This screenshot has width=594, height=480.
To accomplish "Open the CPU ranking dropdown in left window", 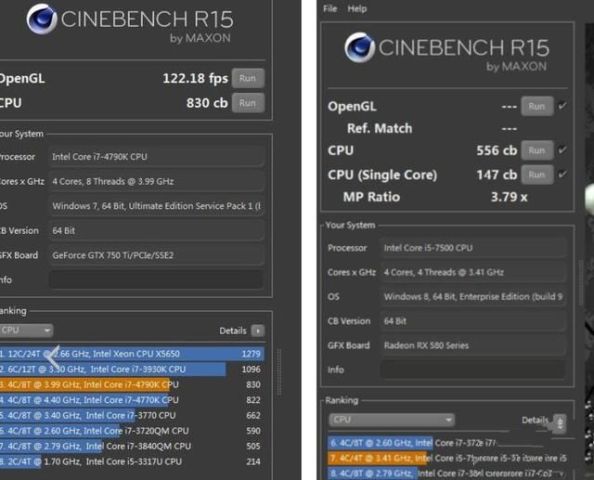I will pyautogui.click(x=26, y=330).
